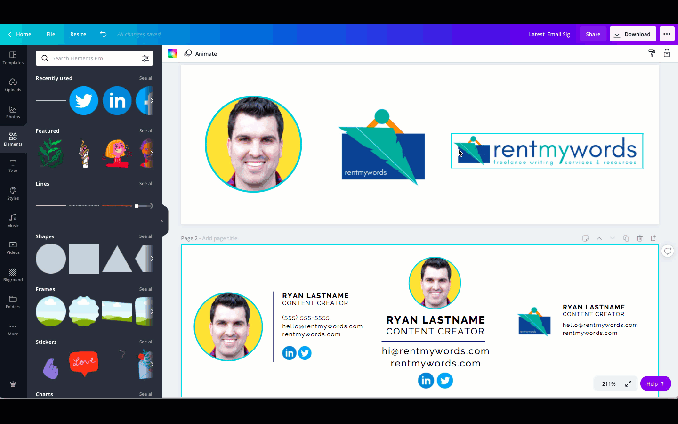Open the Text sidebar tab
This screenshot has height=424, width=678.
tap(13, 166)
